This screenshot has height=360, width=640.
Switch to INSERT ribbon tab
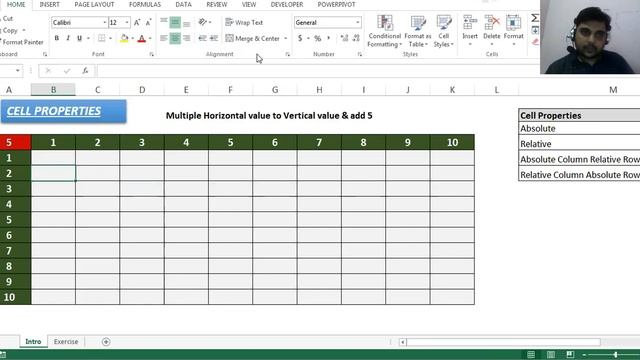[49, 4]
